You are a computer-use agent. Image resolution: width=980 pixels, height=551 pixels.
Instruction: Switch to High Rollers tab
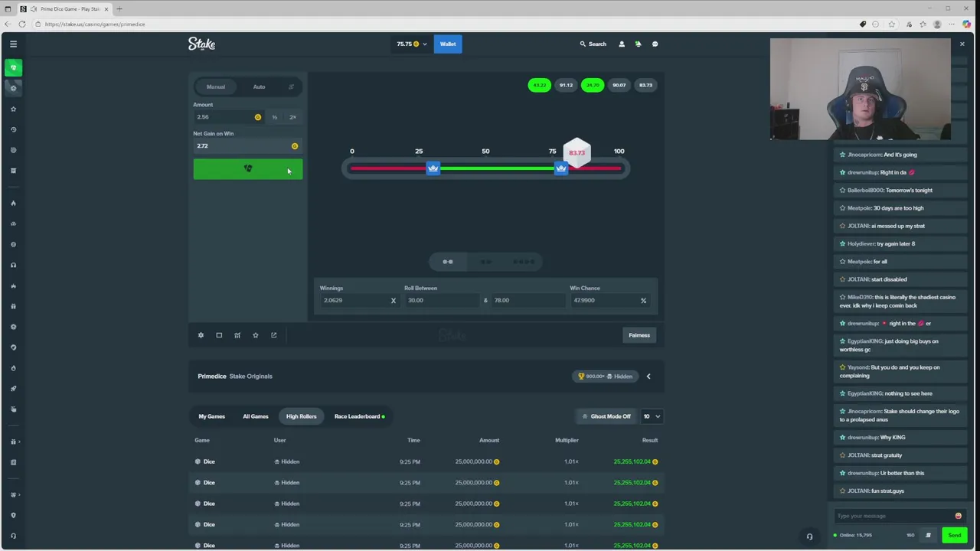pyautogui.click(x=301, y=416)
